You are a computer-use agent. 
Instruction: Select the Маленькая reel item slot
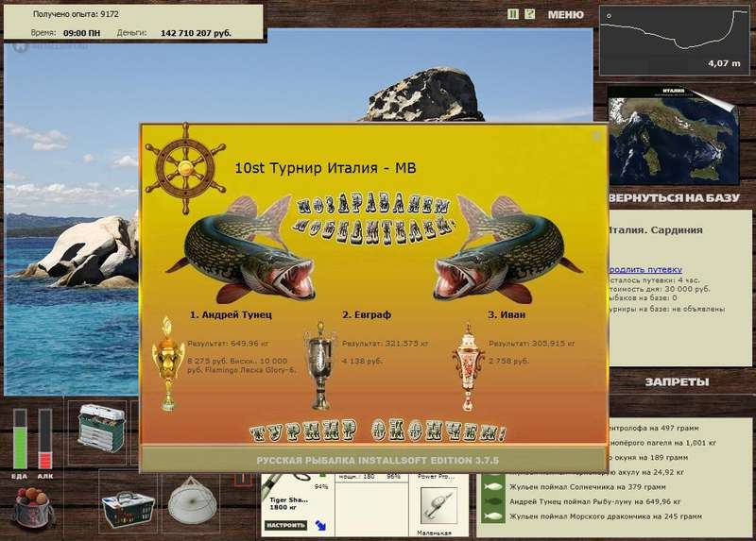(x=438, y=505)
